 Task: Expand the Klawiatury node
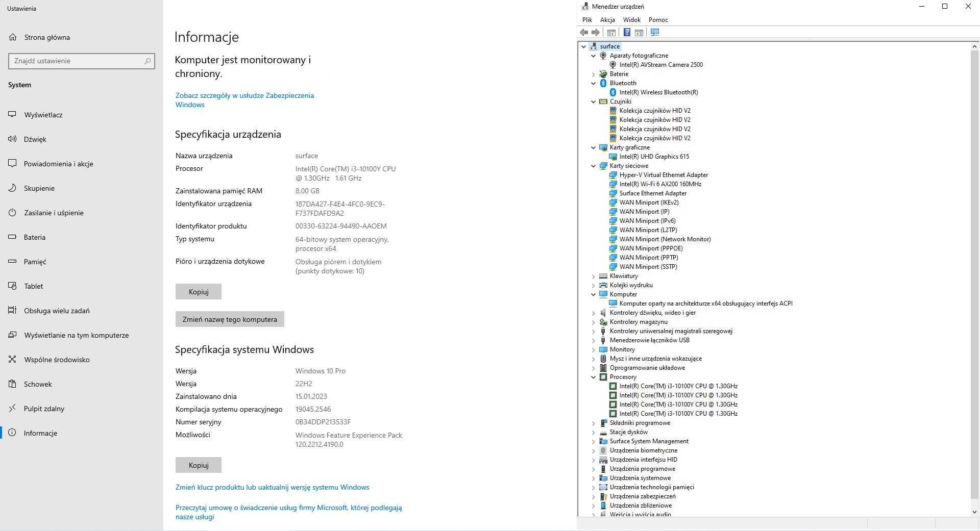(593, 276)
